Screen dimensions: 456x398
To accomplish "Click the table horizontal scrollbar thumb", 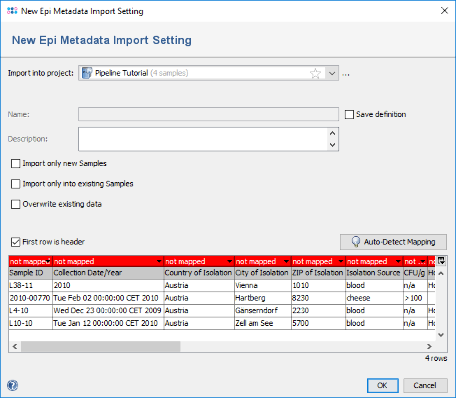I will pos(101,346).
